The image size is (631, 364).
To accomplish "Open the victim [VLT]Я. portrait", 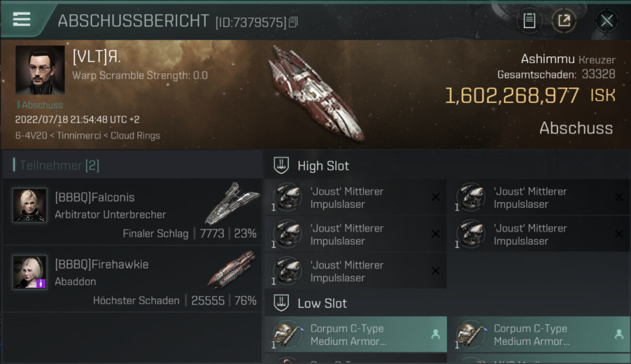I will [40, 70].
